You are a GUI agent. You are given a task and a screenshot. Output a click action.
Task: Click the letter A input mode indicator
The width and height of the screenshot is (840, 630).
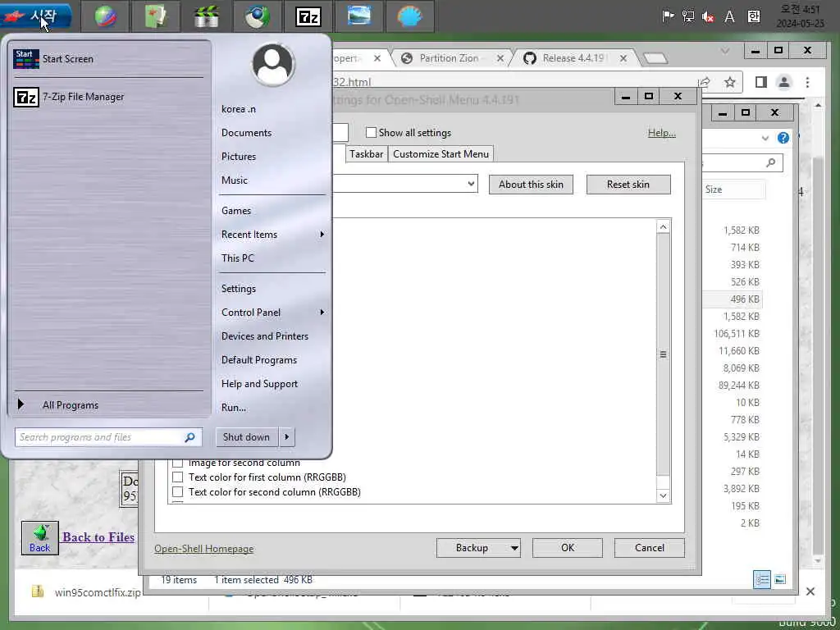click(x=729, y=17)
